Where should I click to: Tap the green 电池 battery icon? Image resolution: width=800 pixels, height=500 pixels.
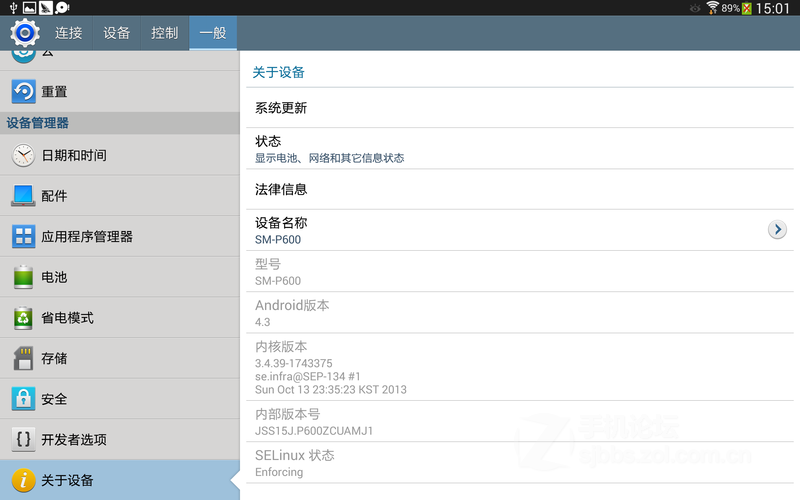[23, 277]
